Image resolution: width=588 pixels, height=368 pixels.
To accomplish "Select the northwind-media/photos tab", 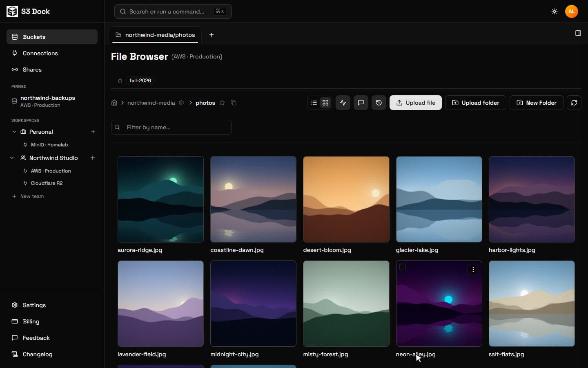I will point(155,35).
